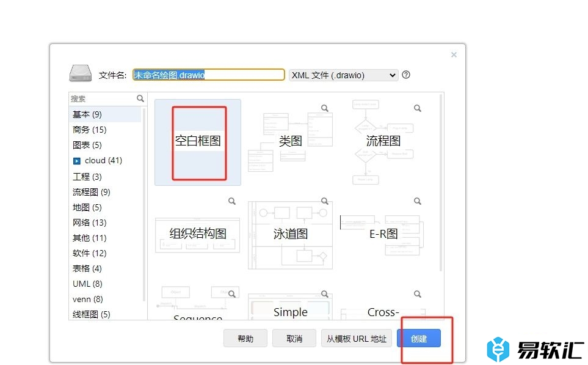Select the 商务 (15) category
Screen dimensions: 588x365
pyautogui.click(x=105, y=130)
